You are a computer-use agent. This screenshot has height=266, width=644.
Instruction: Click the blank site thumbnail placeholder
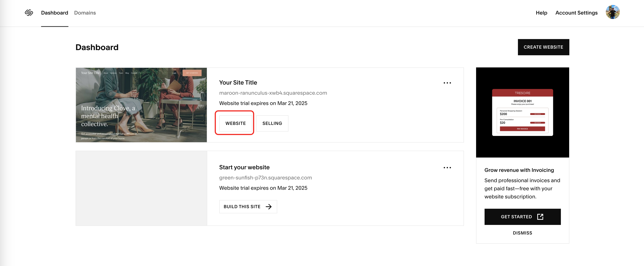[x=141, y=188]
